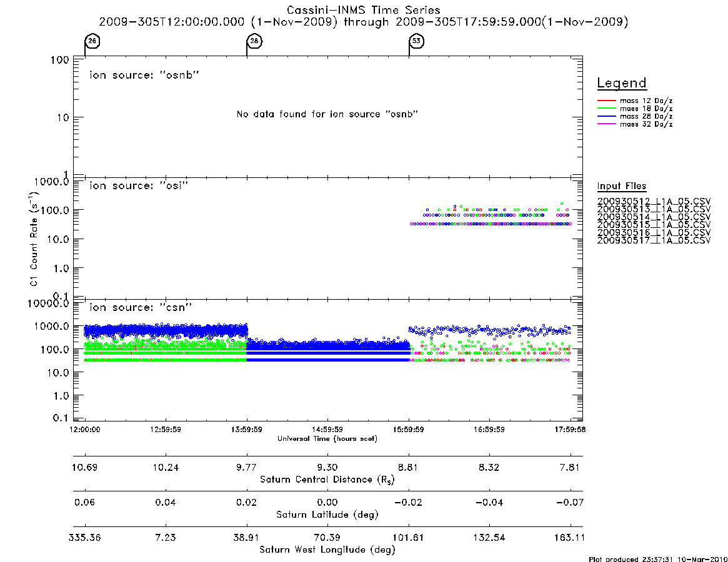Click the octagon marker numbered 26
The image size is (728, 562).
click(x=92, y=41)
